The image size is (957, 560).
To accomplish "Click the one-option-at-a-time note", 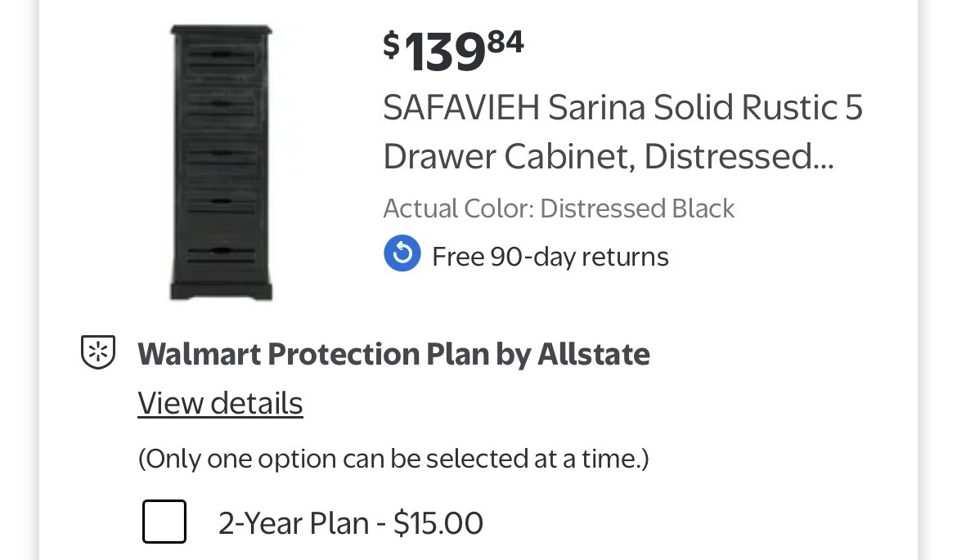I will pyautogui.click(x=393, y=459).
